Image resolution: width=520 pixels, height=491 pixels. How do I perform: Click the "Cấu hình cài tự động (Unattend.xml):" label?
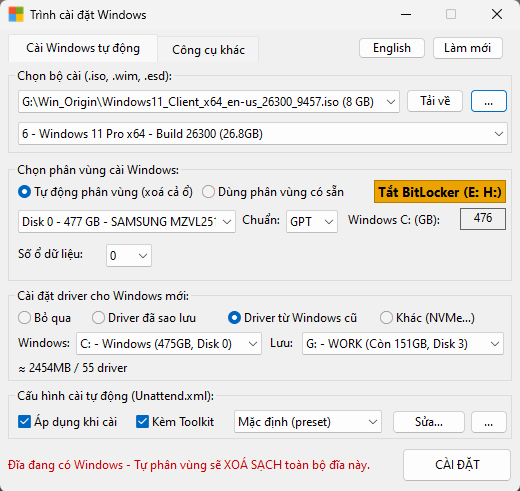point(116,396)
